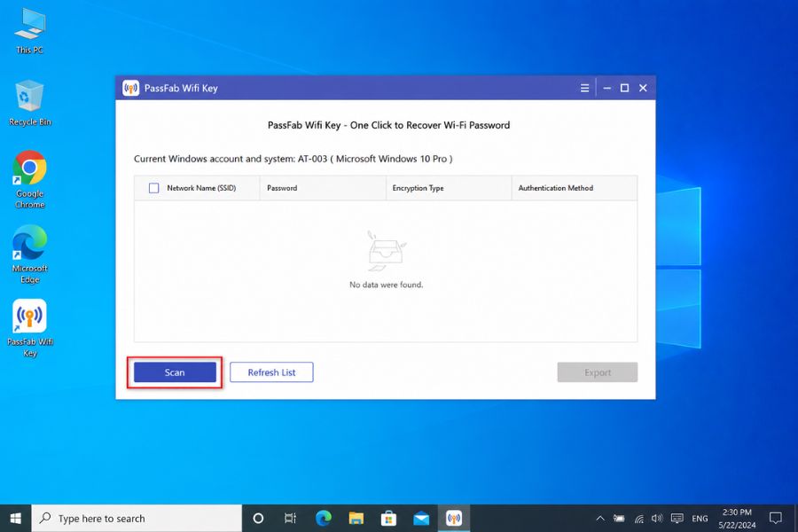The width and height of the screenshot is (798, 532).
Task: Select the This PC desktop icon
Action: 29,30
